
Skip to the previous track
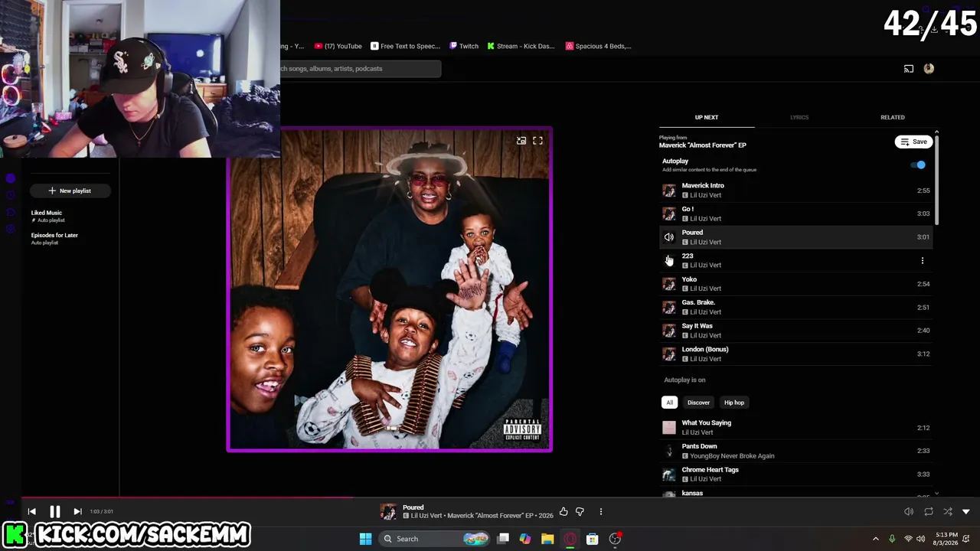pyautogui.click(x=31, y=511)
